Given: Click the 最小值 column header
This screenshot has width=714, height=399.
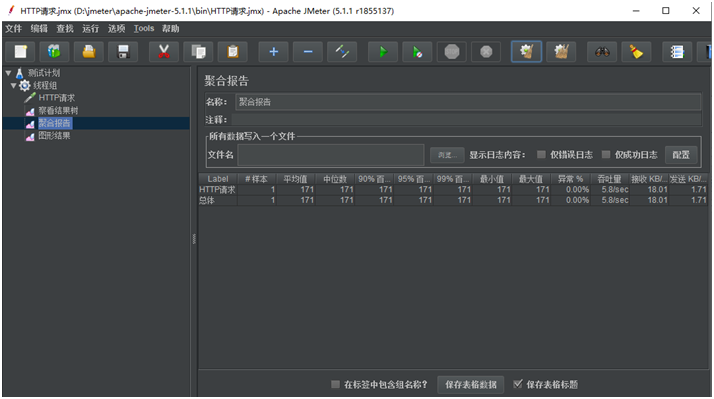Looking at the screenshot, I should click(x=492, y=179).
